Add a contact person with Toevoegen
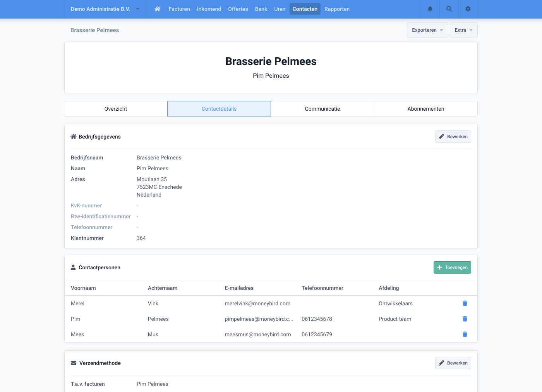Image resolution: width=542 pixels, height=392 pixels. click(x=452, y=267)
